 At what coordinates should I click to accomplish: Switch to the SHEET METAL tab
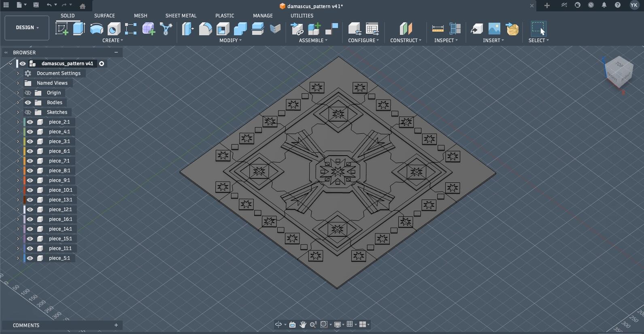(x=181, y=16)
